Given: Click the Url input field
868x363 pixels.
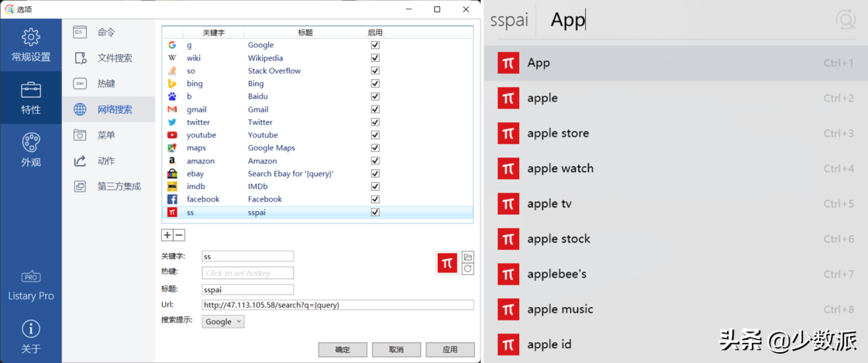Looking at the screenshot, I should pyautogui.click(x=338, y=305).
